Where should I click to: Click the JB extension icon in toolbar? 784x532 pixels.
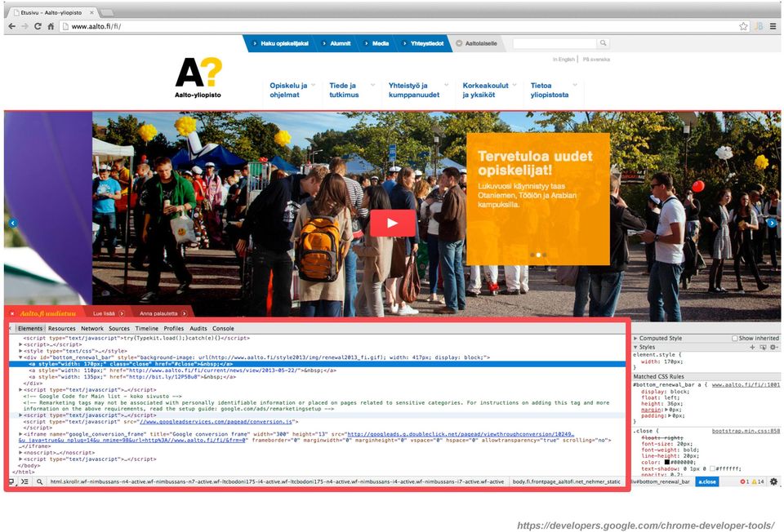pyautogui.click(x=759, y=26)
